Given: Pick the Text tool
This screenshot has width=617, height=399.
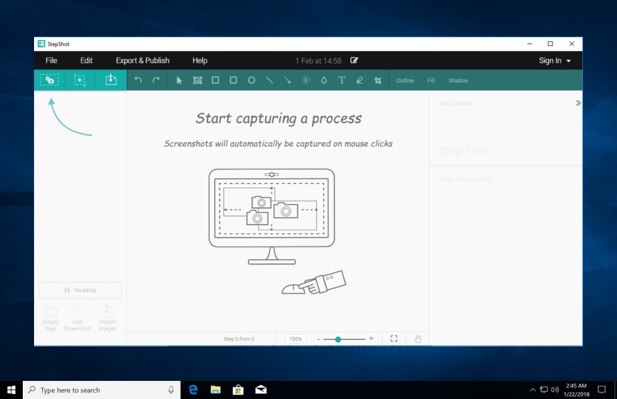Looking at the screenshot, I should 342,80.
